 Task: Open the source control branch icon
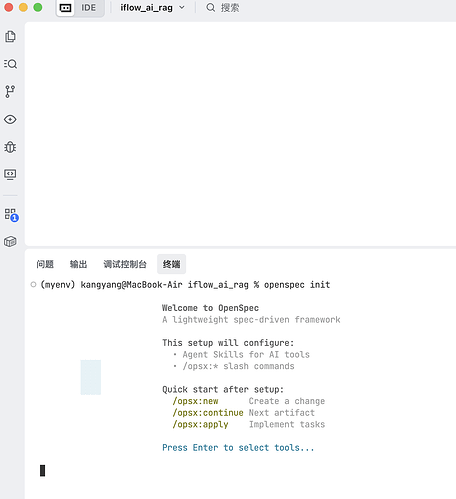(10, 91)
